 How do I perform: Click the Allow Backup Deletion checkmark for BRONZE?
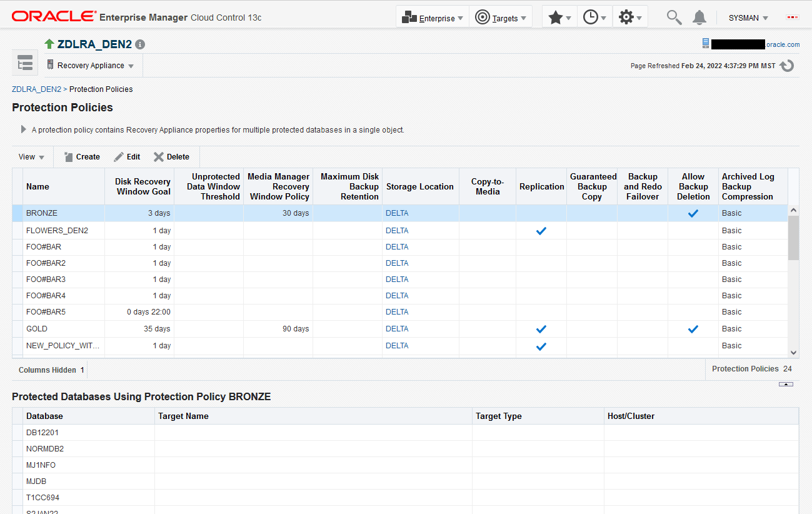click(693, 213)
